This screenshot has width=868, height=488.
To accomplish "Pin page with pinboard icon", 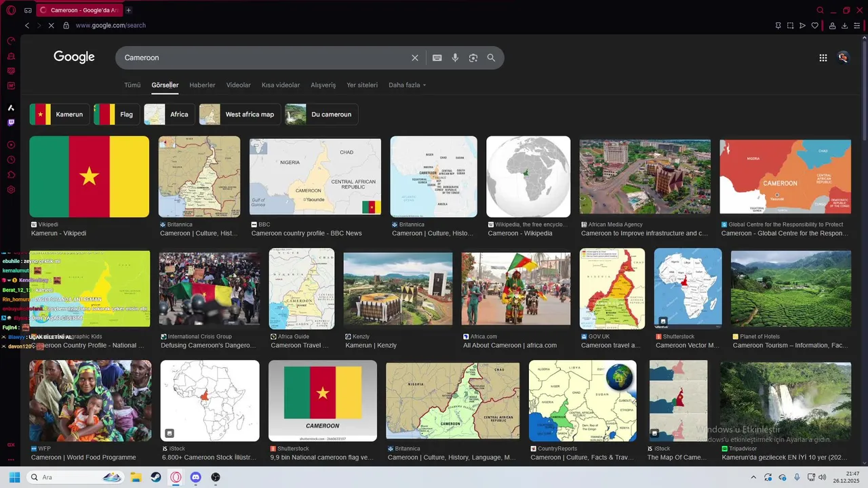I will click(778, 25).
